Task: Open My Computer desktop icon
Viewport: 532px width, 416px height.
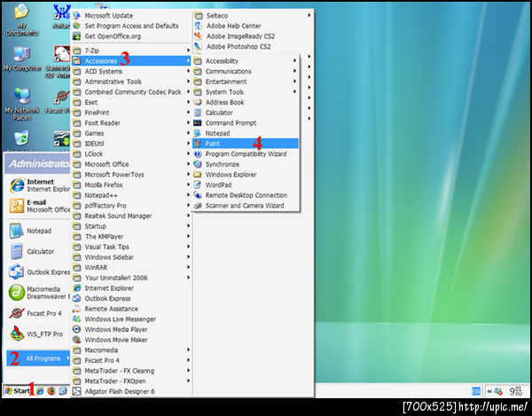Action: [22, 59]
